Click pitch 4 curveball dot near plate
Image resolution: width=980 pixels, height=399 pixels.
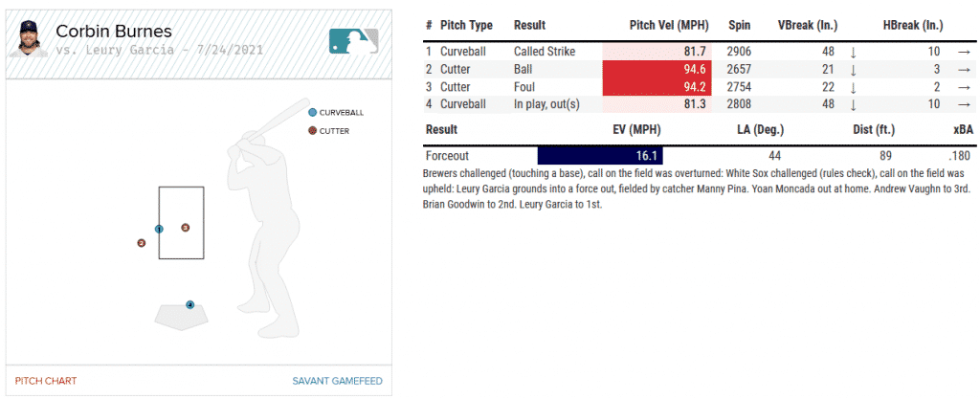[190, 305]
